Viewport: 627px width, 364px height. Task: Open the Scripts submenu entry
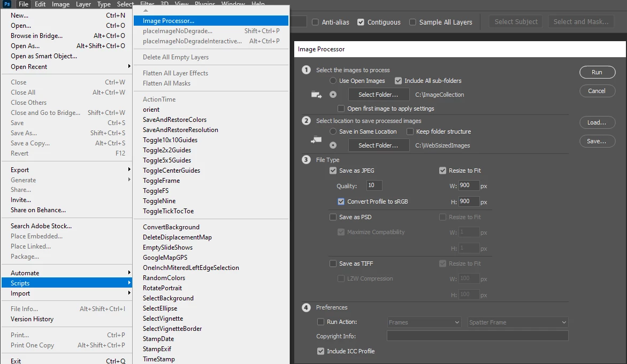click(x=67, y=283)
